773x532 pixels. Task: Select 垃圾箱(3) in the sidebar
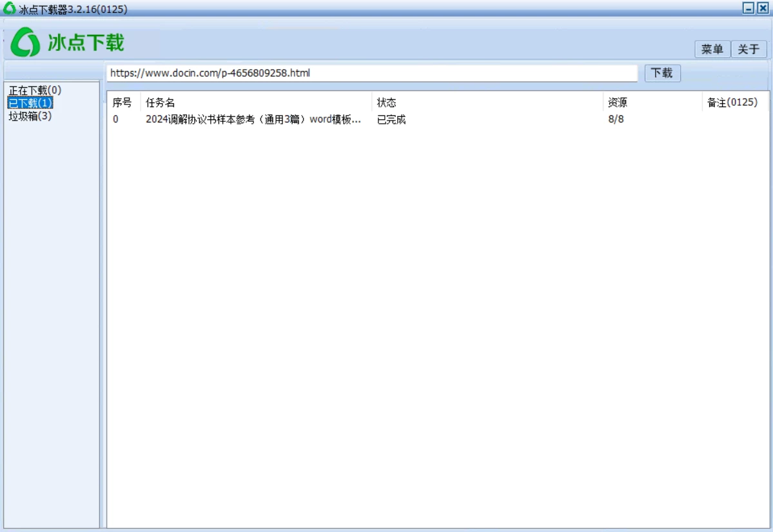pyautogui.click(x=30, y=116)
